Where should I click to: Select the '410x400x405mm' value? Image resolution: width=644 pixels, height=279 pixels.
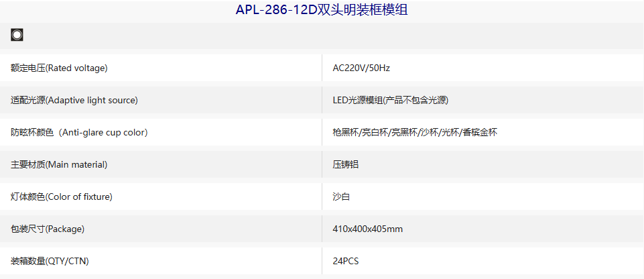(x=368, y=229)
